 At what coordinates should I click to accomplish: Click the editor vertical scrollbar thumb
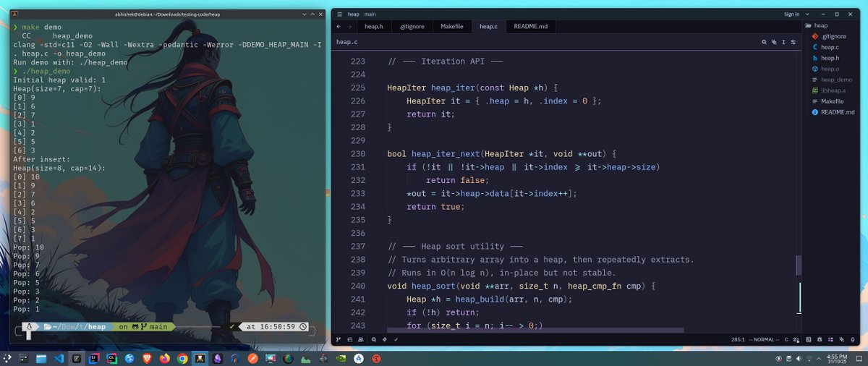coord(799,265)
